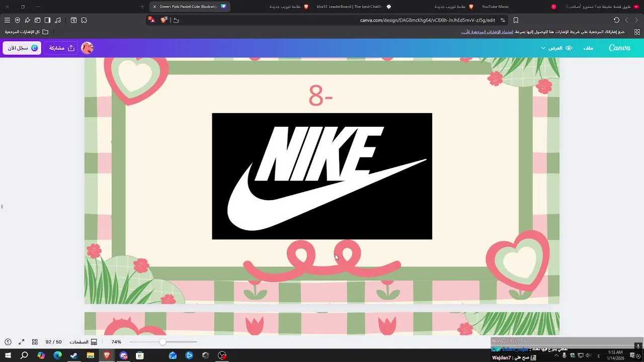The width and height of the screenshot is (644, 362).
Task: Switch to the YouTube video tab at far right
Action: 601,7
